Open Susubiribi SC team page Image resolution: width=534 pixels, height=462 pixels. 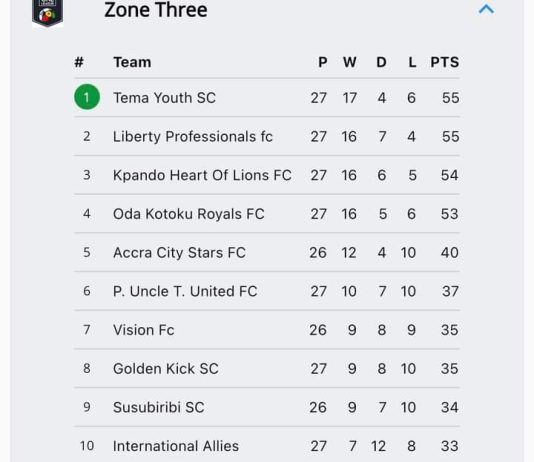(x=159, y=407)
